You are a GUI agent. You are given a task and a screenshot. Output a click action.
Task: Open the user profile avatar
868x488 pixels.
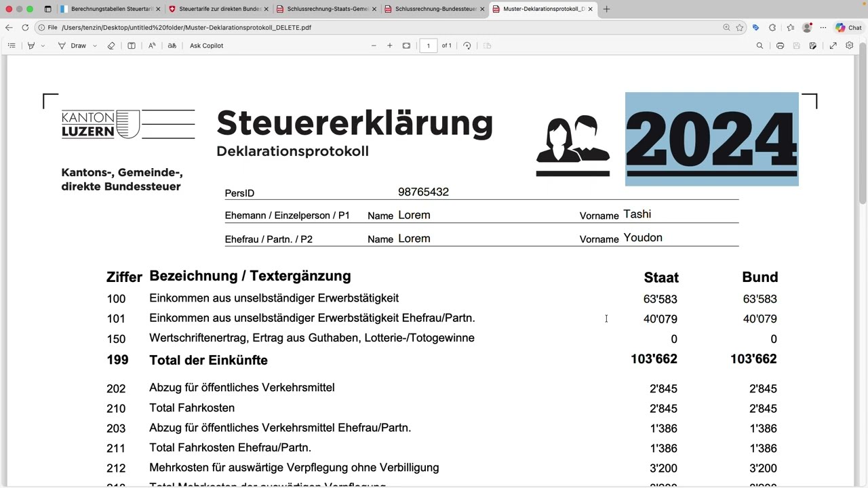click(807, 28)
